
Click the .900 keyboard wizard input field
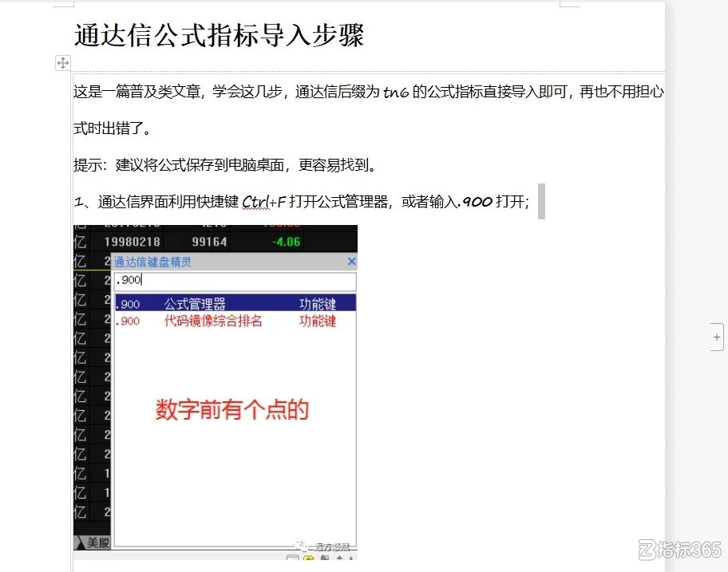tap(235, 281)
